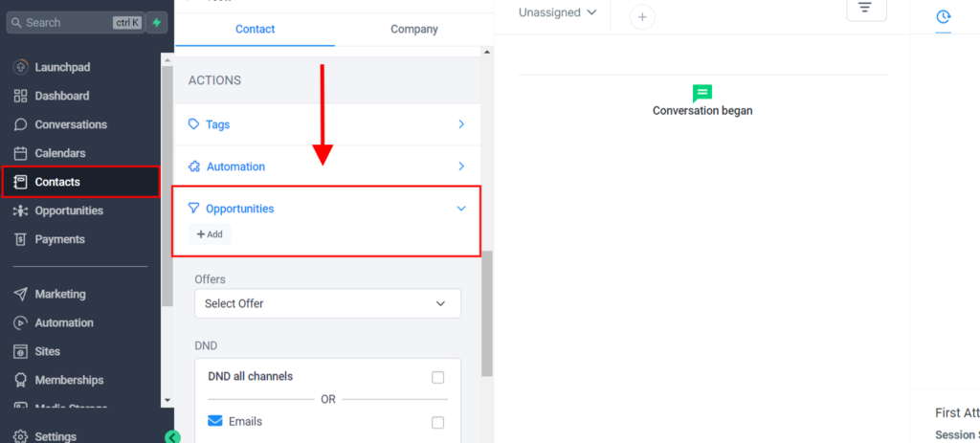The width and height of the screenshot is (980, 443).
Task: Collapse the sidebar with green arrow button
Action: click(x=172, y=437)
